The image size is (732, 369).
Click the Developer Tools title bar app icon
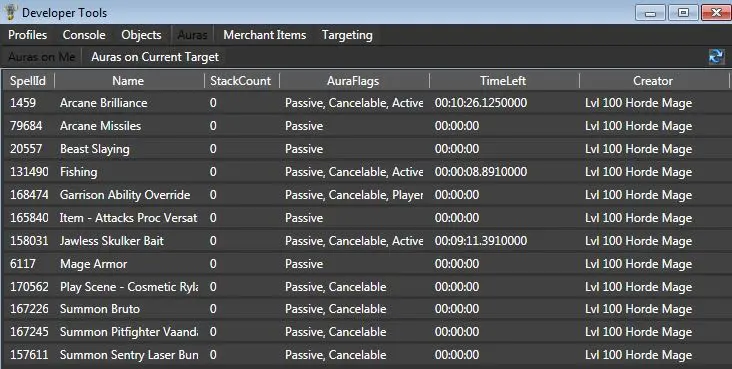[x=10, y=12]
